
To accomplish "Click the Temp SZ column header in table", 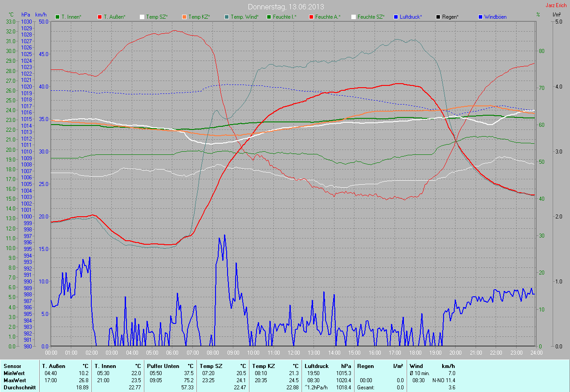I will pyautogui.click(x=211, y=366).
